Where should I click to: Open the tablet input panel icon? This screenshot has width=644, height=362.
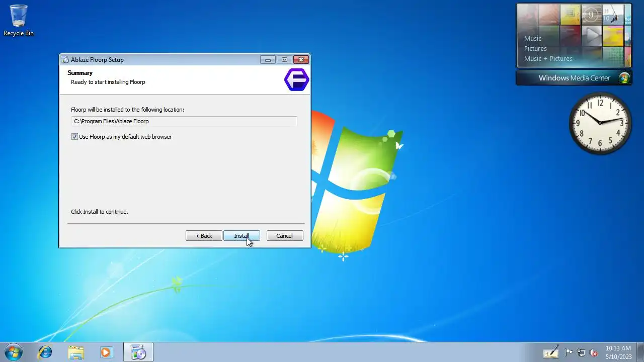[551, 352]
